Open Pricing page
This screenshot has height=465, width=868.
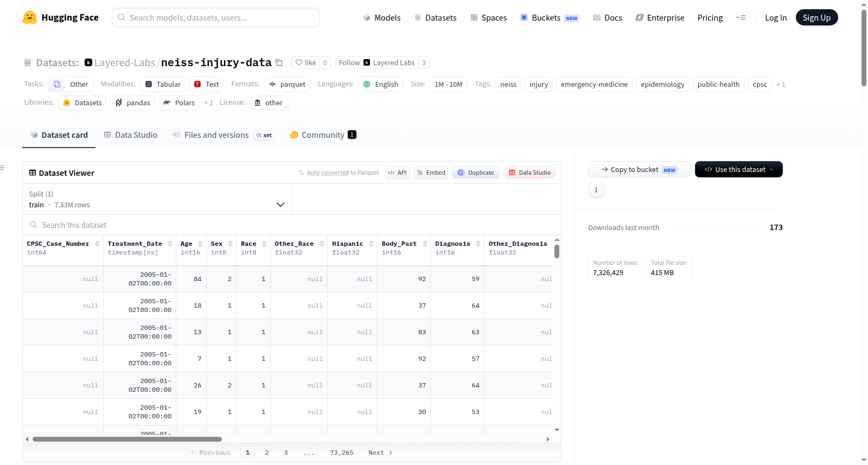click(710, 17)
